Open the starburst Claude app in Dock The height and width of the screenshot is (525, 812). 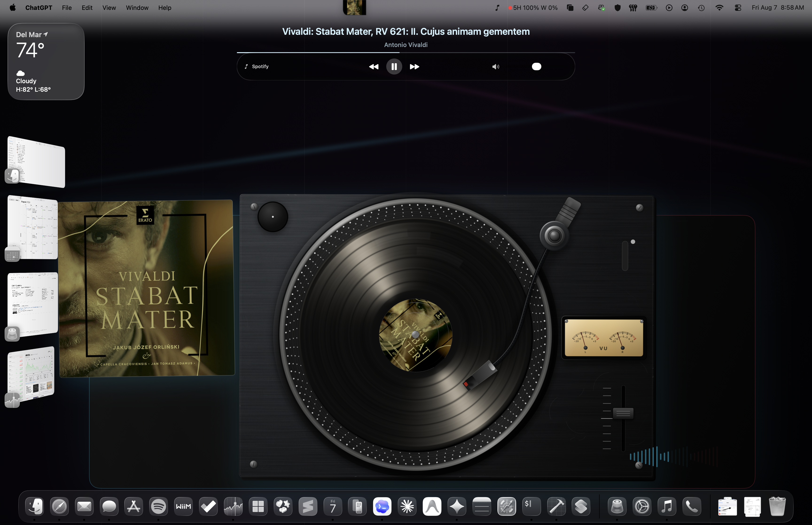(x=407, y=507)
